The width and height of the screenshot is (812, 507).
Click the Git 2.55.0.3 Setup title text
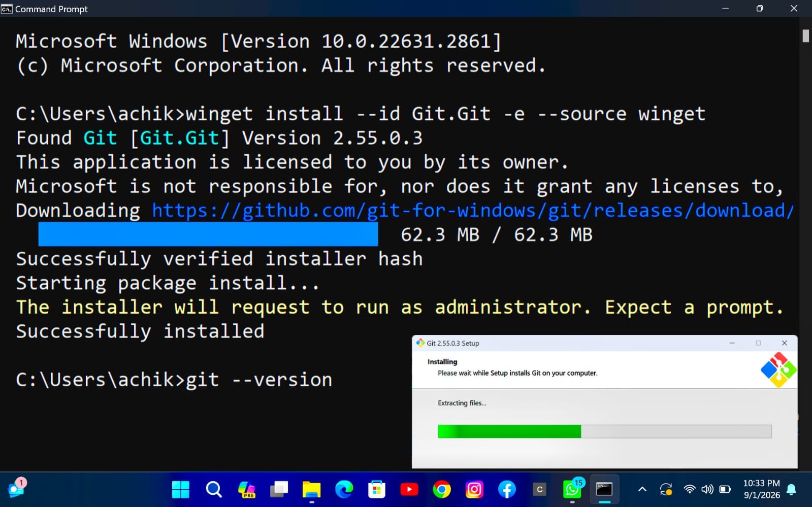pos(453,344)
